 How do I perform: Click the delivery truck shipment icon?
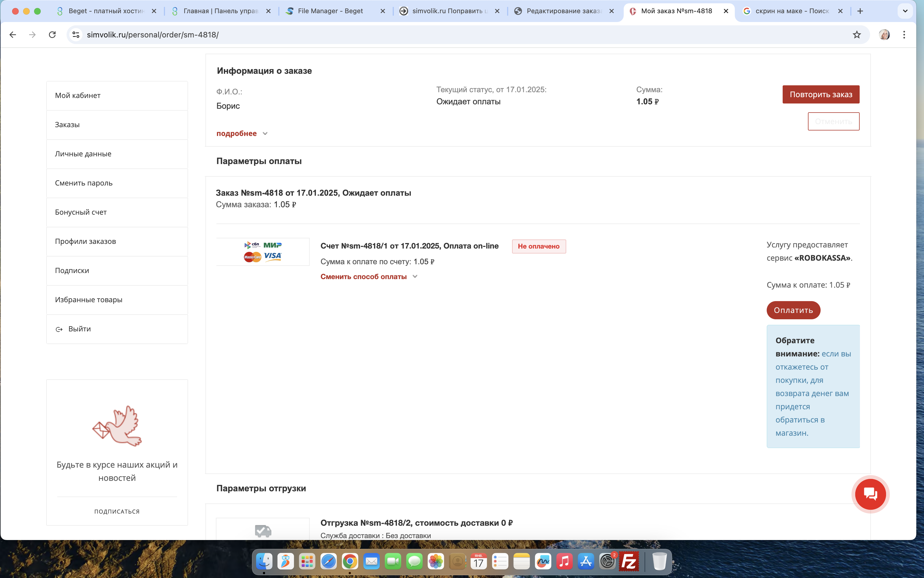263,531
